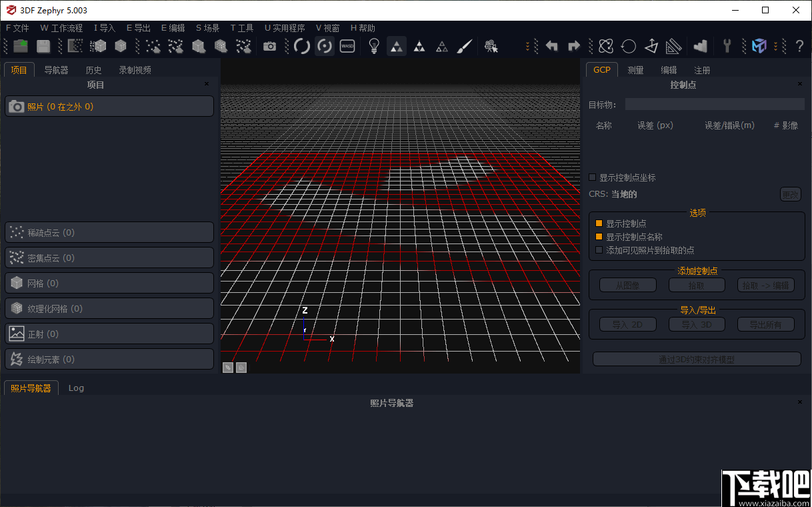This screenshot has height=507, width=812.
Task: Enable 添加可见照片到拾取的点 option
Action: pos(598,250)
